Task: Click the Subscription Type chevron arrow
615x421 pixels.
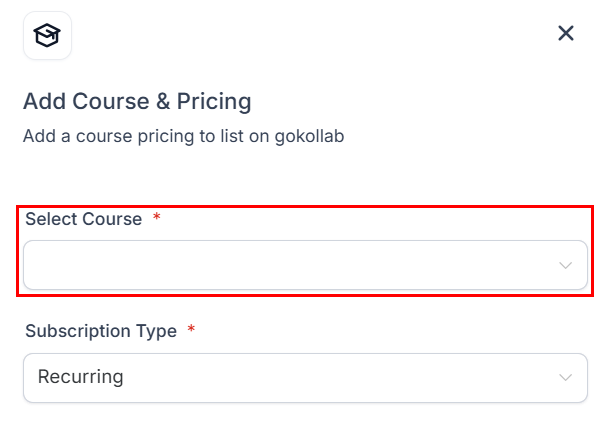Action: (566, 377)
